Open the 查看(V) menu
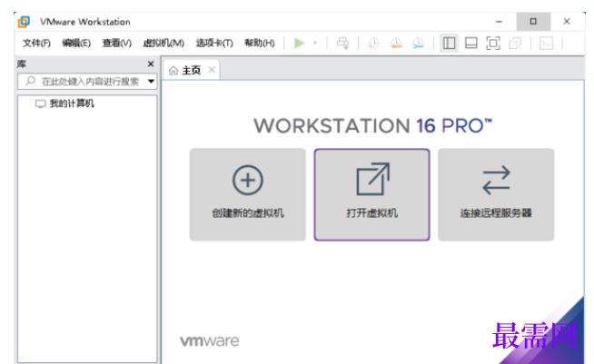This screenshot has height=364, width=594. (117, 44)
